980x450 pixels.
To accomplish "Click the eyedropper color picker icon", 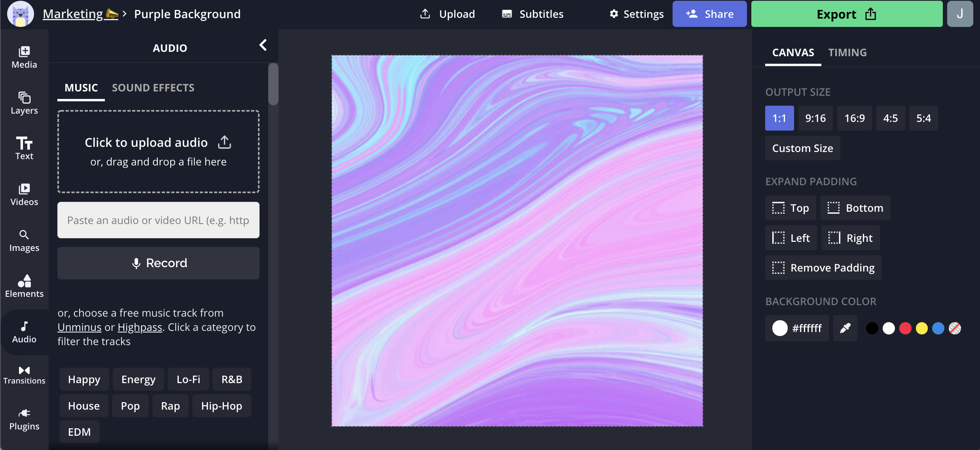I will pyautogui.click(x=845, y=328).
